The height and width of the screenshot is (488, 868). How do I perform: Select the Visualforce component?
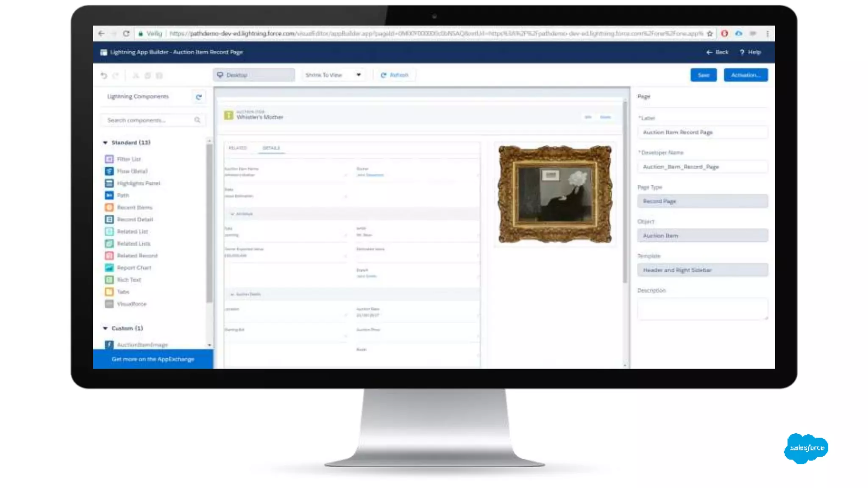(x=126, y=304)
